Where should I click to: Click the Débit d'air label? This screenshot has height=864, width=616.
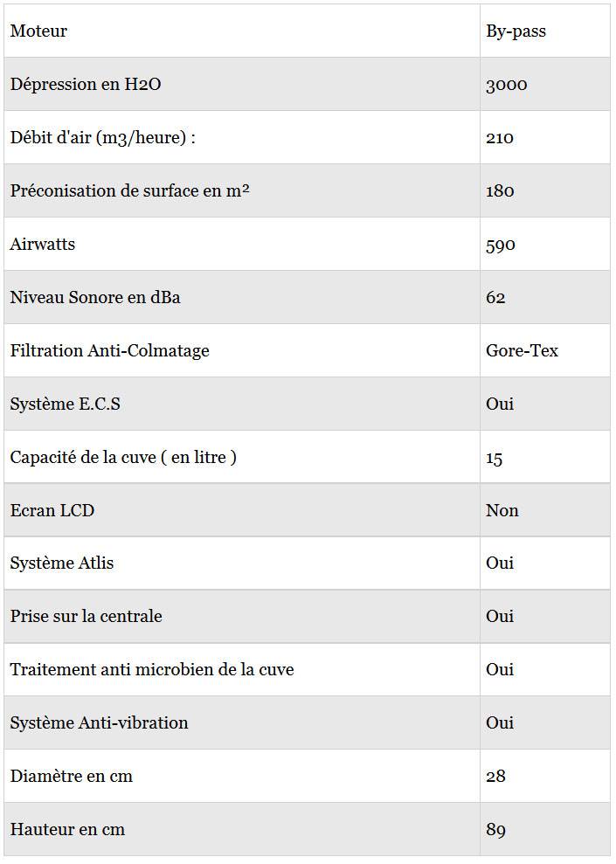(x=102, y=137)
